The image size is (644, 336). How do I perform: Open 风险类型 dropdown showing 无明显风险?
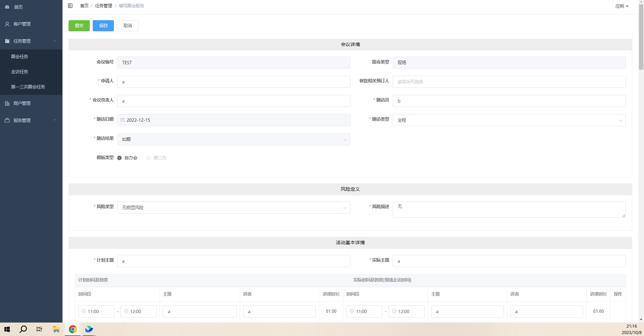click(x=233, y=208)
